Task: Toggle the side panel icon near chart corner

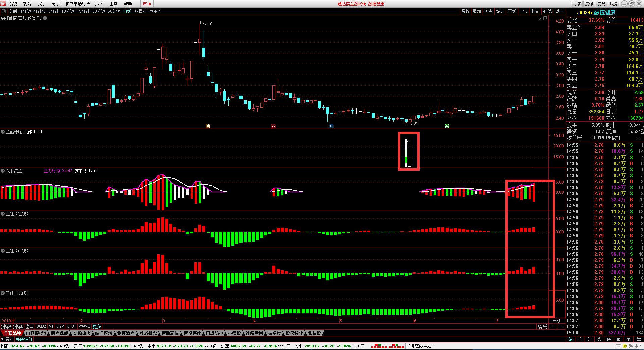Action: click(545, 18)
